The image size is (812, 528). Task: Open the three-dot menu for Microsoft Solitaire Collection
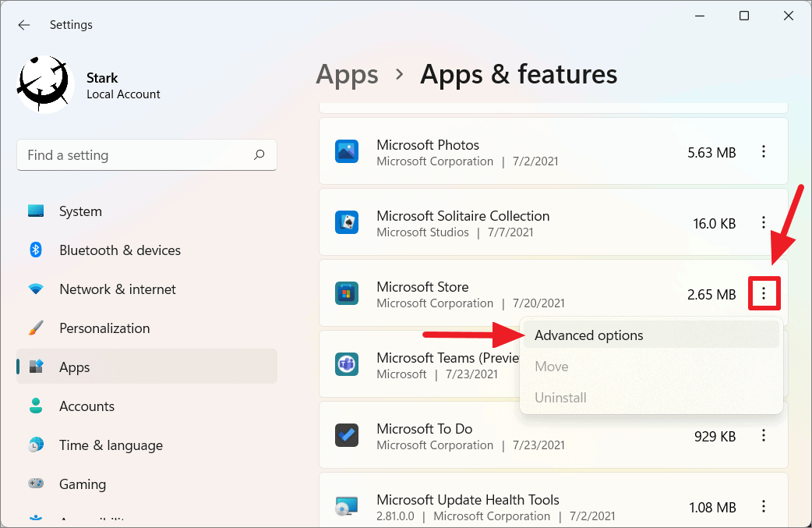(x=764, y=222)
